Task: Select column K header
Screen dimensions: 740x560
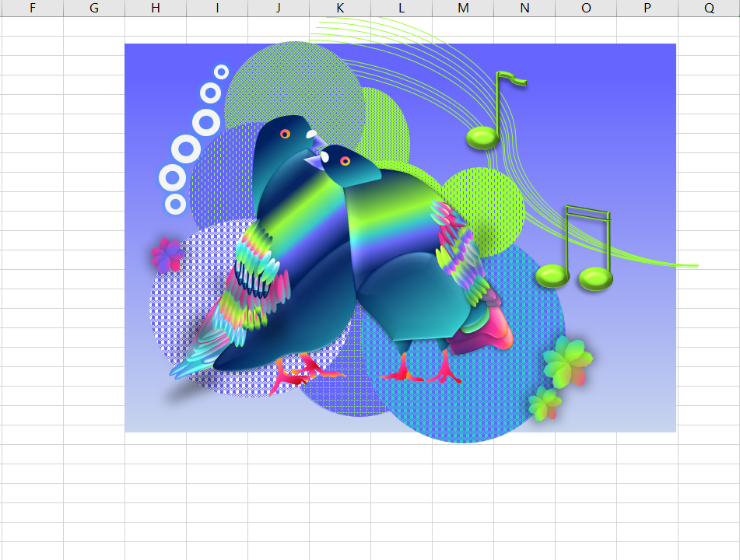Action: pos(340,9)
